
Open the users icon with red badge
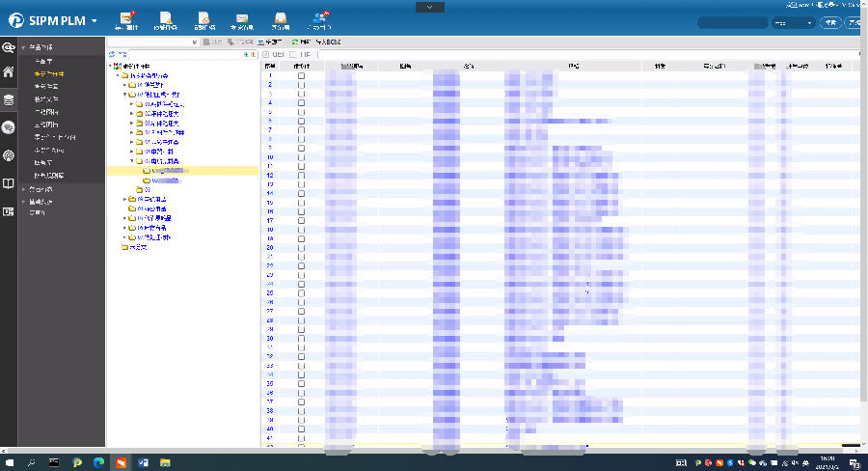319,17
